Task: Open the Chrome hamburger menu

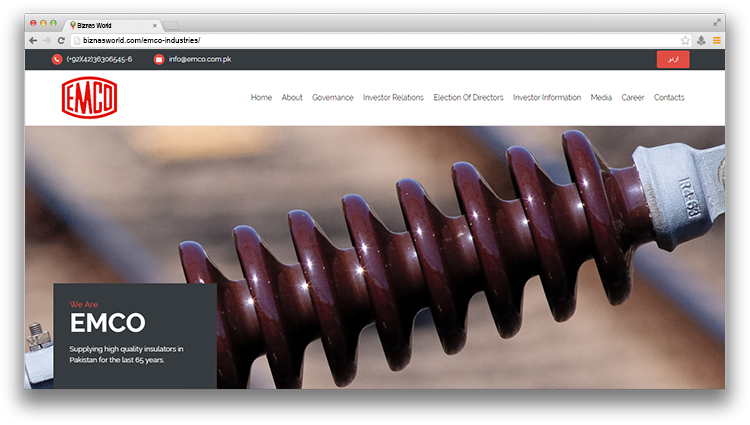Action: pyautogui.click(x=716, y=40)
